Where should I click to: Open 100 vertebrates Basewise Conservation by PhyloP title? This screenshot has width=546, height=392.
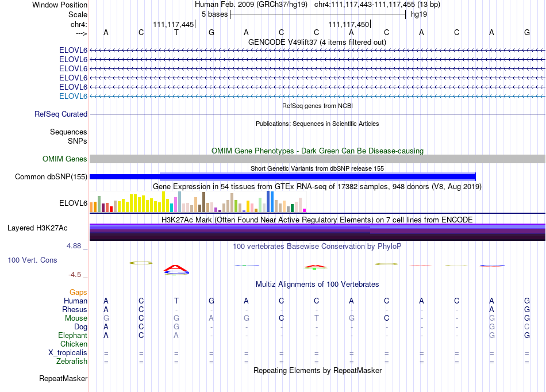pos(317,247)
